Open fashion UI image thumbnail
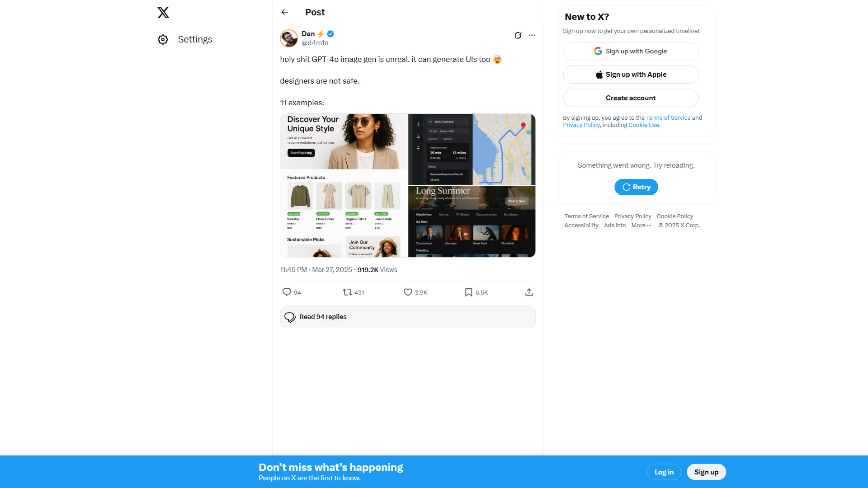The width and height of the screenshot is (868, 488). 344,186
